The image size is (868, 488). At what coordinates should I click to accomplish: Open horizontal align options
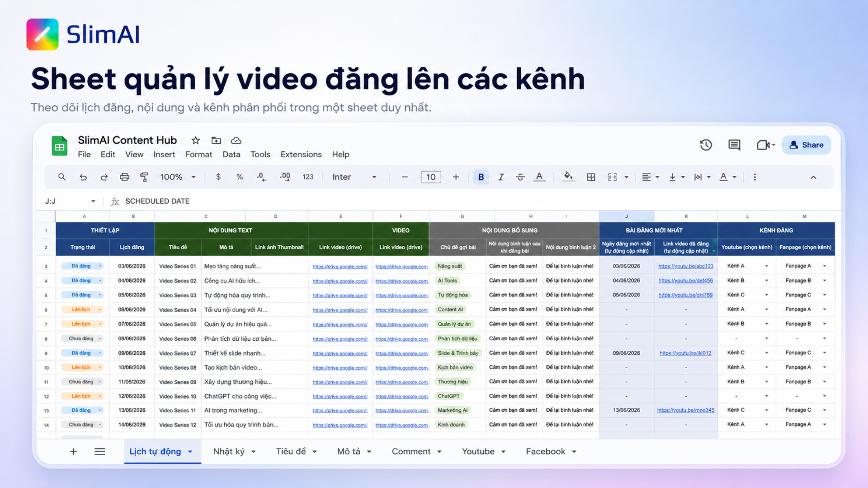(x=651, y=177)
